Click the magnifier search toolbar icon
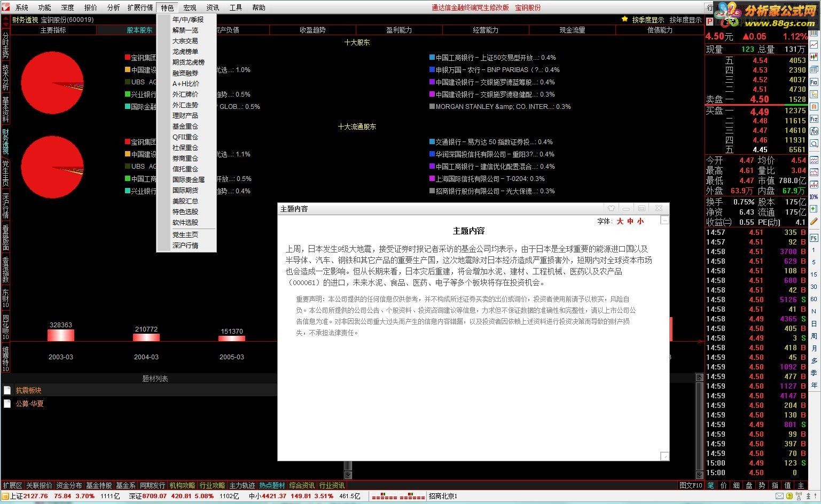Image resolution: width=821 pixels, height=504 pixels. pyautogui.click(x=814, y=144)
